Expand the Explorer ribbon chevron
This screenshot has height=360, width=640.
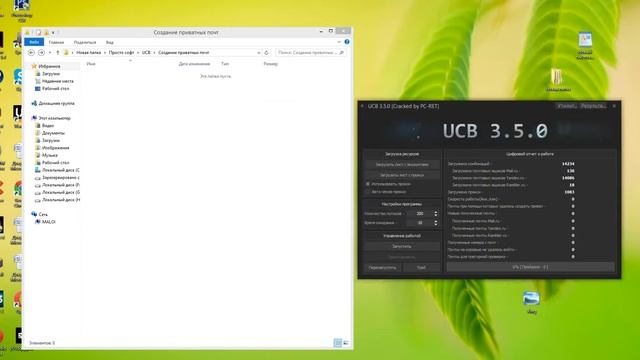(x=339, y=42)
